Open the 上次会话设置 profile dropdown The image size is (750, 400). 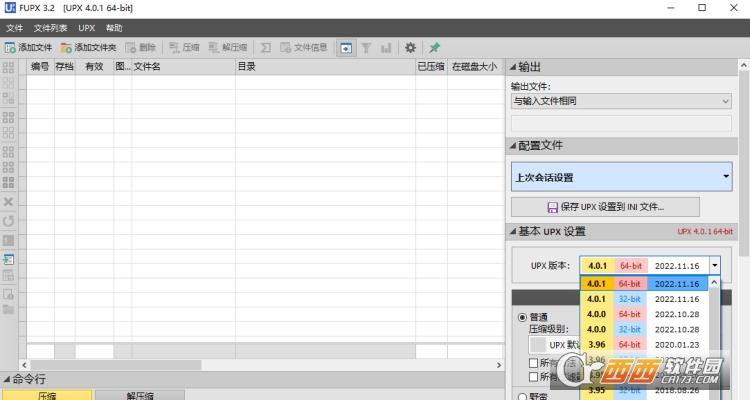coord(621,177)
